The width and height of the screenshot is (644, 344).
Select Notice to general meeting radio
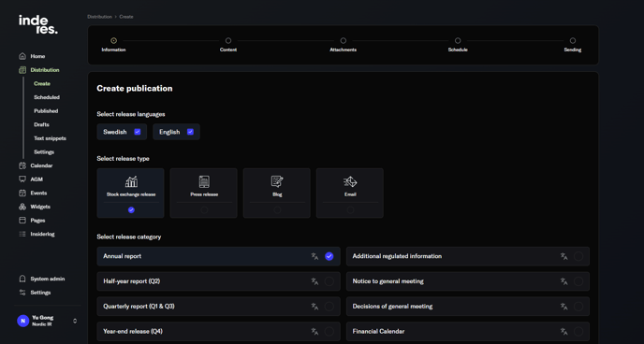[x=578, y=281]
